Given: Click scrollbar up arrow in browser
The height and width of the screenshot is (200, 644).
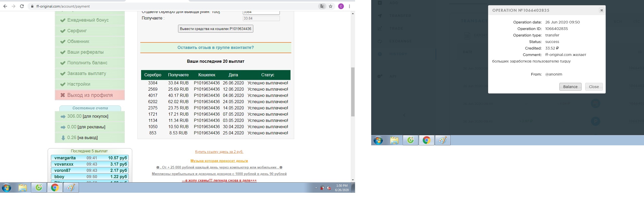Looking at the screenshot, I should click(353, 14).
